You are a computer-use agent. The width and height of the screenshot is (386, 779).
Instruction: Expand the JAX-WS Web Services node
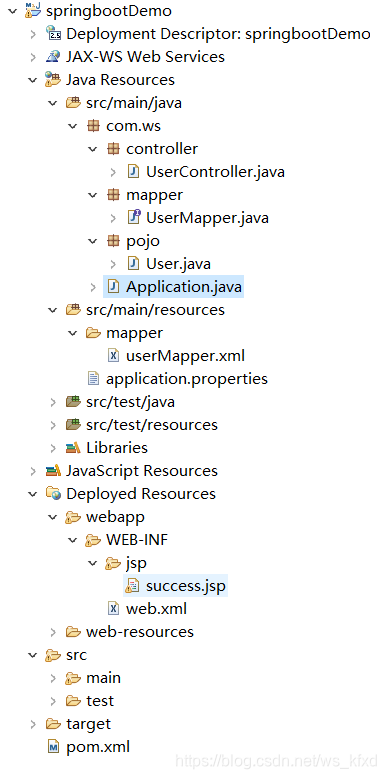[33, 57]
